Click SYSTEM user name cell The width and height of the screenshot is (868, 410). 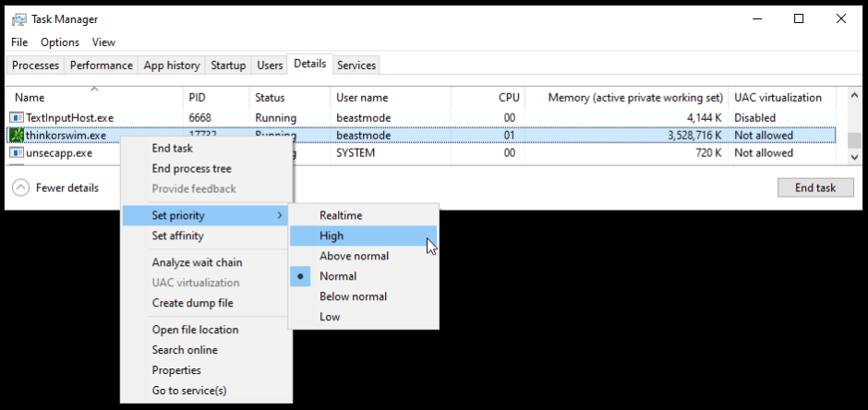[x=356, y=153]
